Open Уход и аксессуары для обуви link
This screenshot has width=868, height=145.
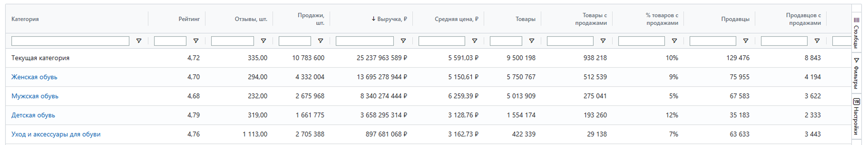(x=56, y=134)
